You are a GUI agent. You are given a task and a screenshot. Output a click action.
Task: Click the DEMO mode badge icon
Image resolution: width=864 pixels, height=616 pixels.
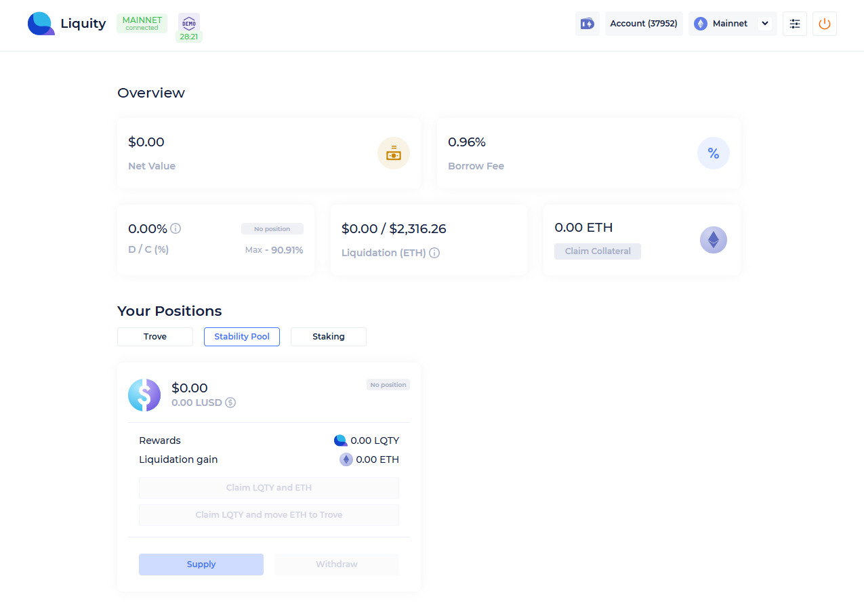[x=189, y=22]
